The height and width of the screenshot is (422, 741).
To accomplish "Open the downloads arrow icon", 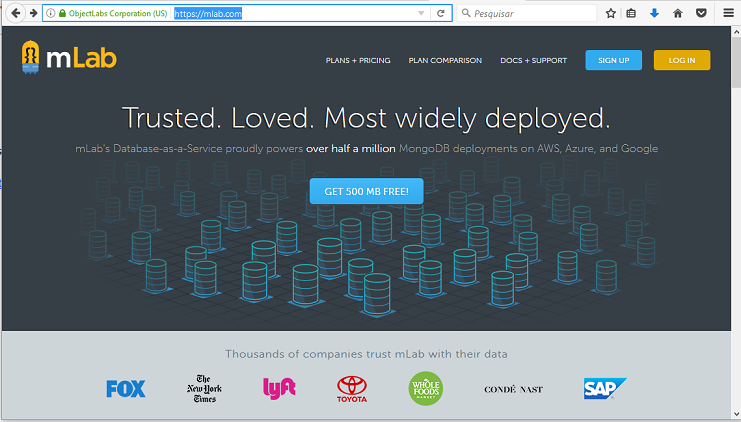I will 654,13.
